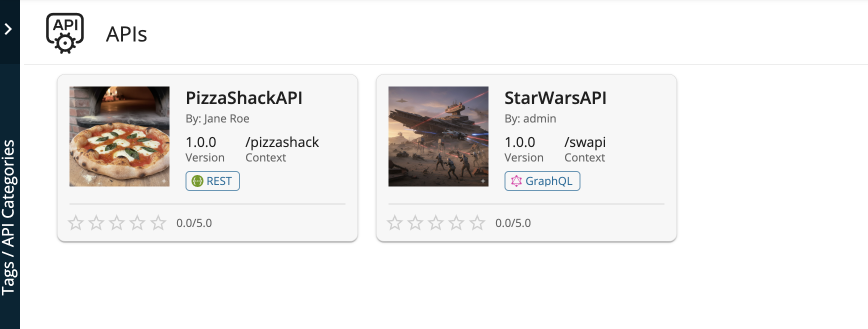Open the Tags / API Categories panel
Image resolution: width=868 pixels, height=329 pixels.
[8, 217]
